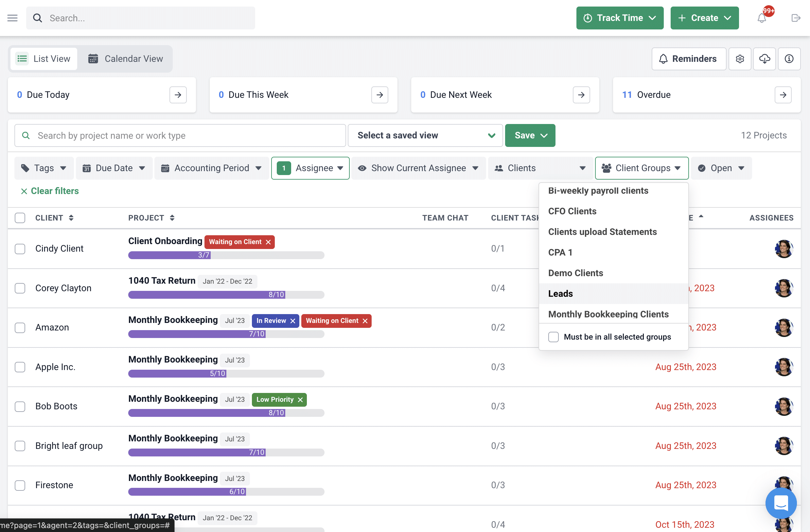This screenshot has height=532, width=810.
Task: Select Clients upload Statements group
Action: pos(613,232)
